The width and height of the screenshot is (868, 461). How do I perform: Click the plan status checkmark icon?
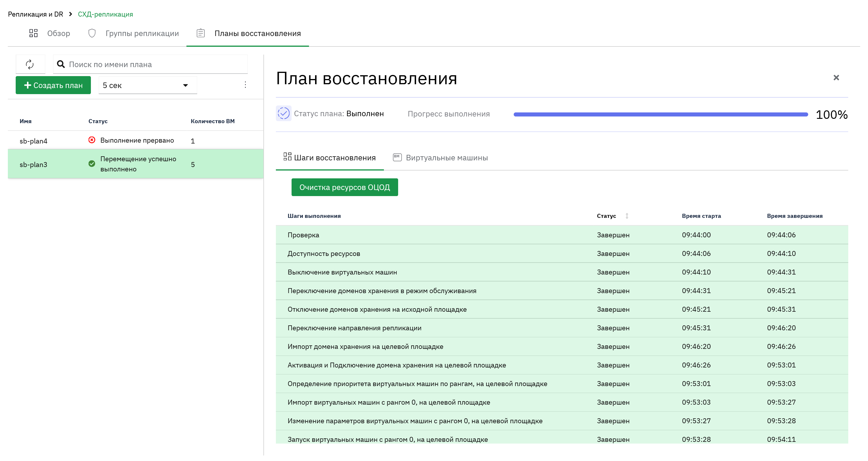[283, 114]
